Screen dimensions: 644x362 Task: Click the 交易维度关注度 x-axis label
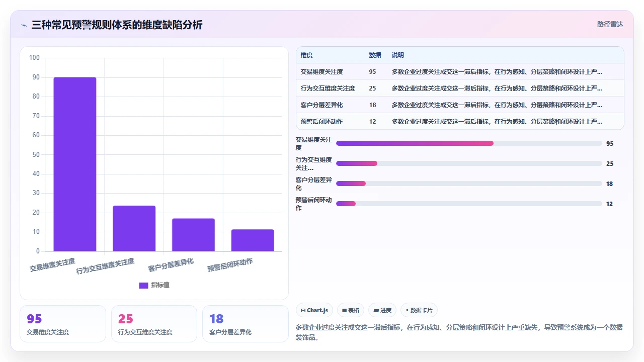53,265
